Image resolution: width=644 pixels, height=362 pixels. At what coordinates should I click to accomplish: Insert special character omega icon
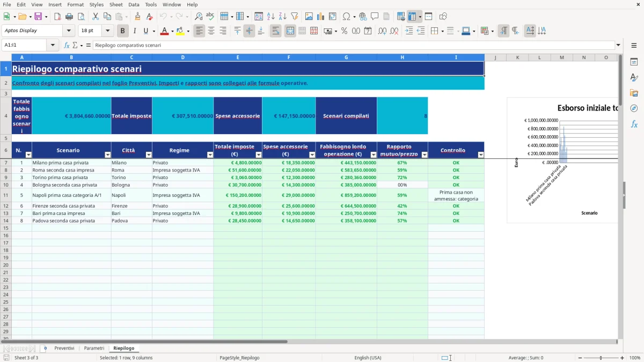(x=346, y=17)
